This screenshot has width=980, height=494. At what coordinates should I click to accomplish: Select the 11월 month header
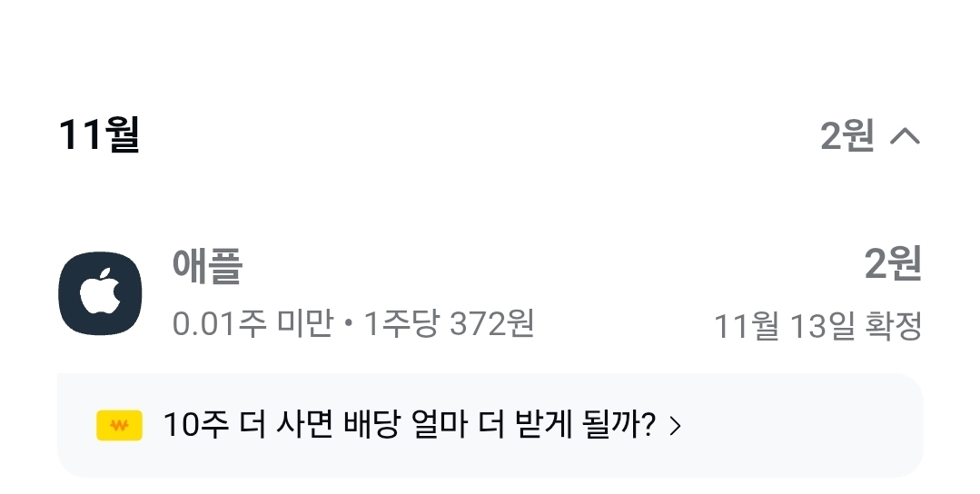[98, 135]
